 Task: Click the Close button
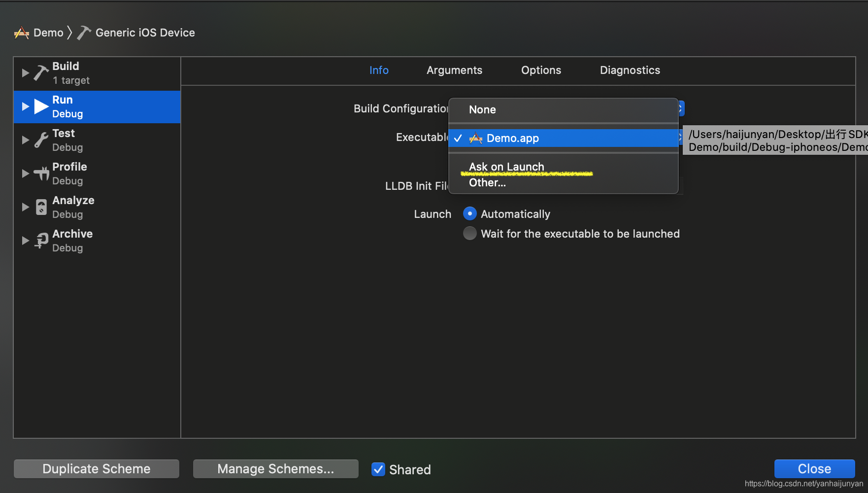tap(814, 469)
